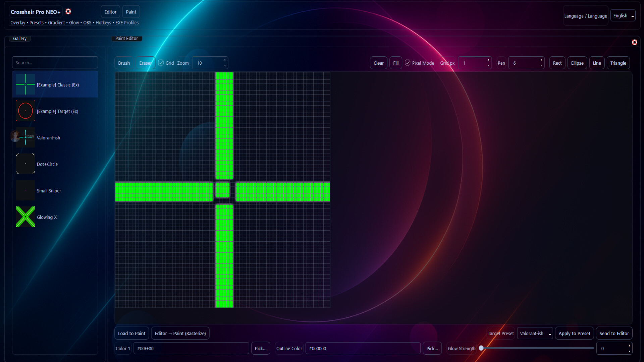Click the preset Search field

coord(55,62)
